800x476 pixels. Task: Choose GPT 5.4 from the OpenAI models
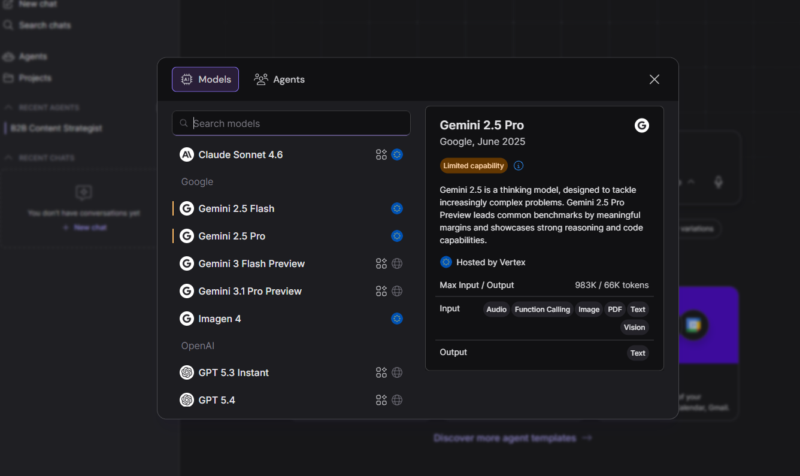291,400
